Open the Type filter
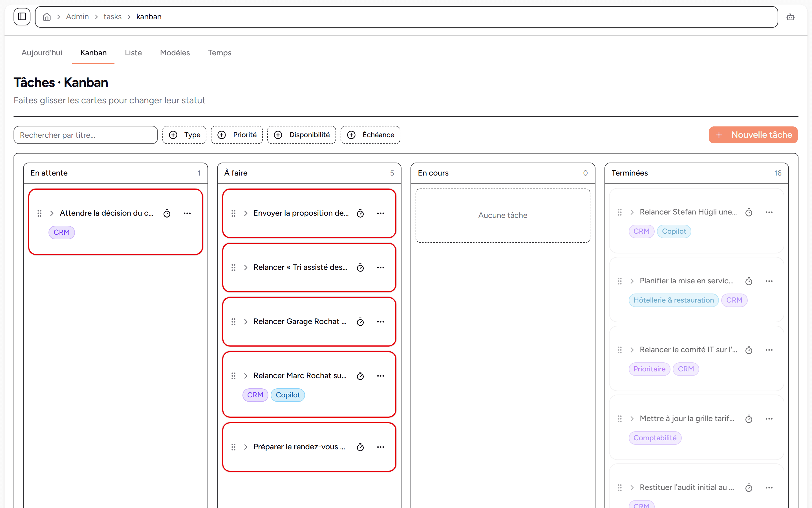Viewport: 812px width, 508px height. (184, 135)
